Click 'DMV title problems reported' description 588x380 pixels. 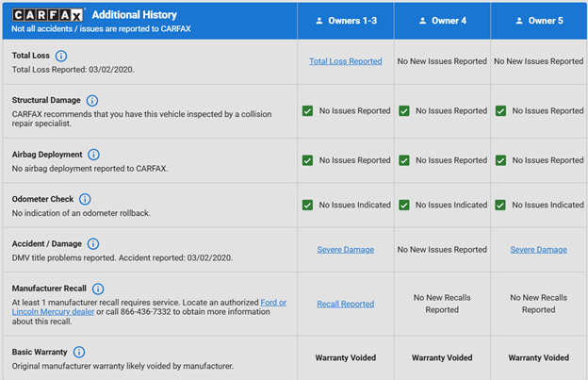pos(122,257)
